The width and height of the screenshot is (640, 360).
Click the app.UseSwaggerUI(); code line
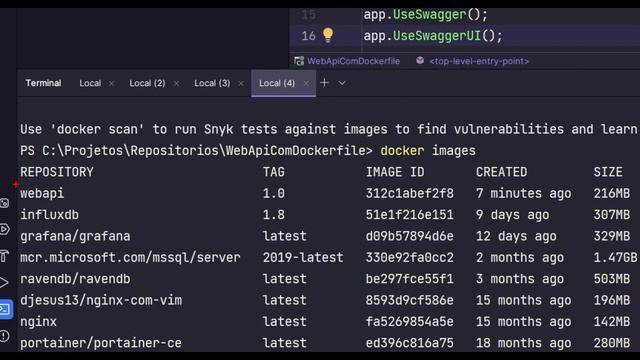coord(433,36)
